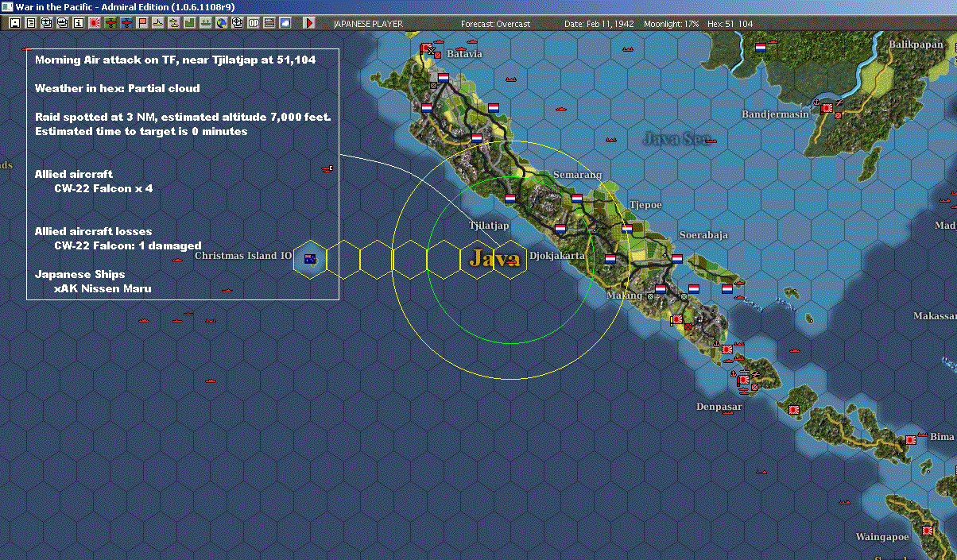Select the Japanese flag at Batavia
The width and height of the screenshot is (957, 560).
click(426, 48)
